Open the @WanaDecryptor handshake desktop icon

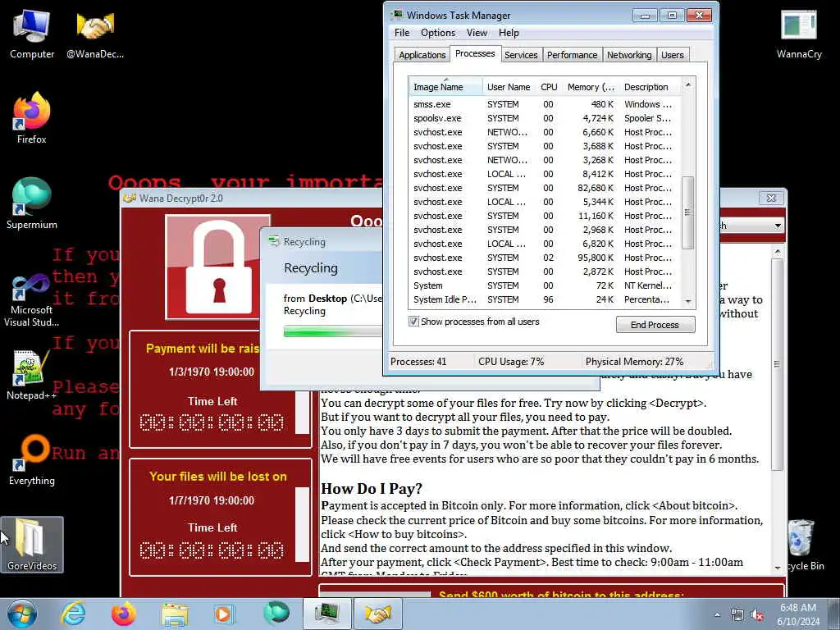coord(95,33)
